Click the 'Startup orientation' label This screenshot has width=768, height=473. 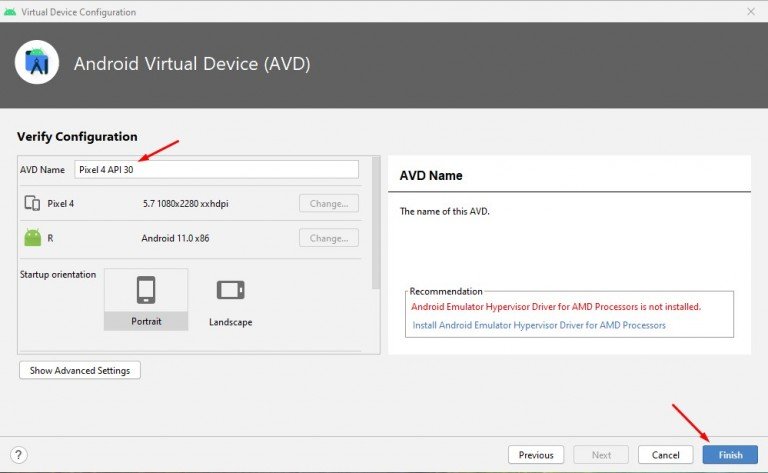(58, 275)
